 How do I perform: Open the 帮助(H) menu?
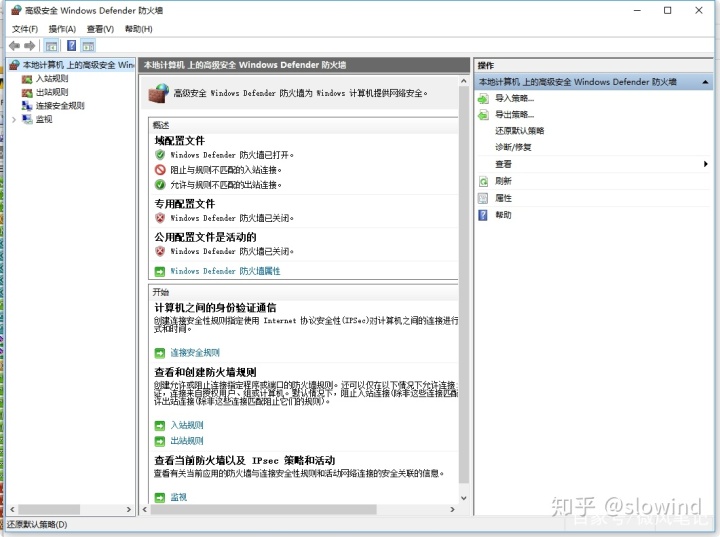click(138, 29)
